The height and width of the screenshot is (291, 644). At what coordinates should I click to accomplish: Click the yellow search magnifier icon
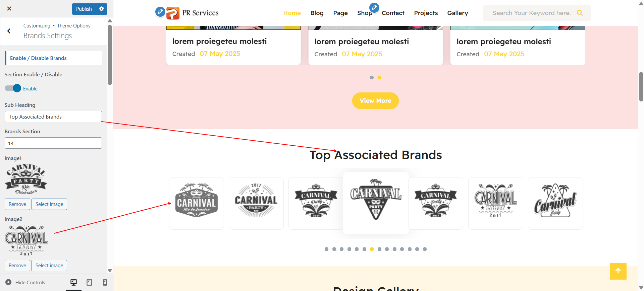click(580, 13)
